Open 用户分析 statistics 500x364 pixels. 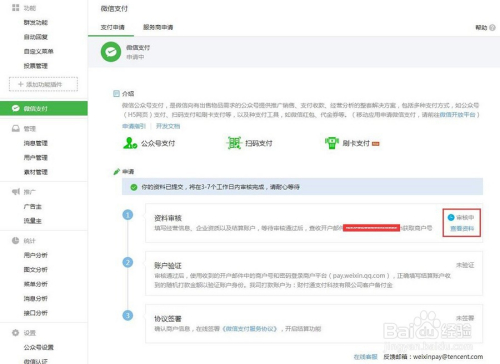coord(36,255)
